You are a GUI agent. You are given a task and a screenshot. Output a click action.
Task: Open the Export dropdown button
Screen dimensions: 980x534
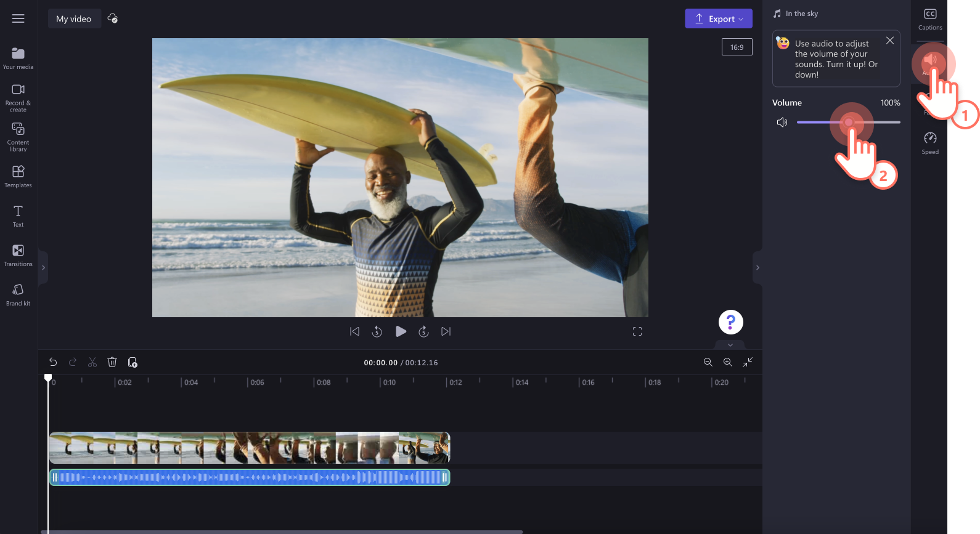click(719, 18)
